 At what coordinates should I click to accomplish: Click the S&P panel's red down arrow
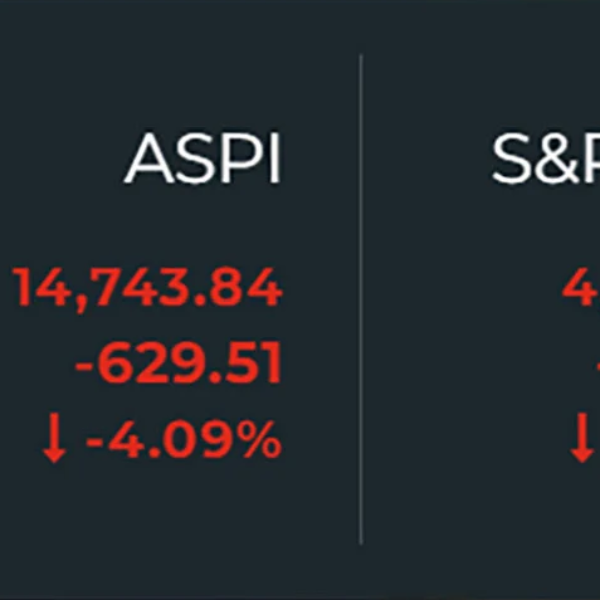pyautogui.click(x=582, y=438)
